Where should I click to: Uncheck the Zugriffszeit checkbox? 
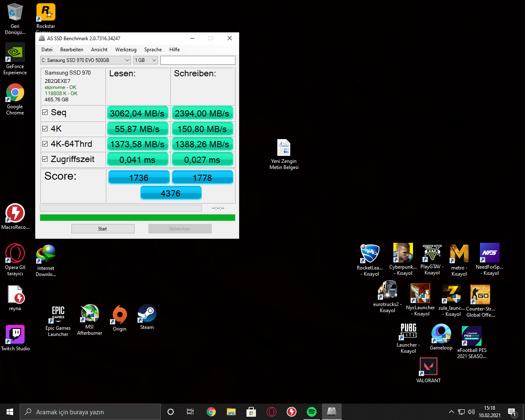pos(45,159)
